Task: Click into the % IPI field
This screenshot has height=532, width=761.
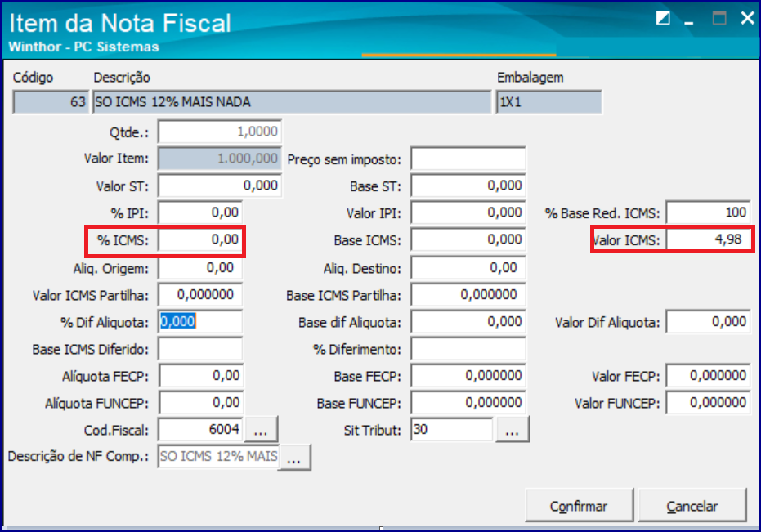Action: pos(200,212)
